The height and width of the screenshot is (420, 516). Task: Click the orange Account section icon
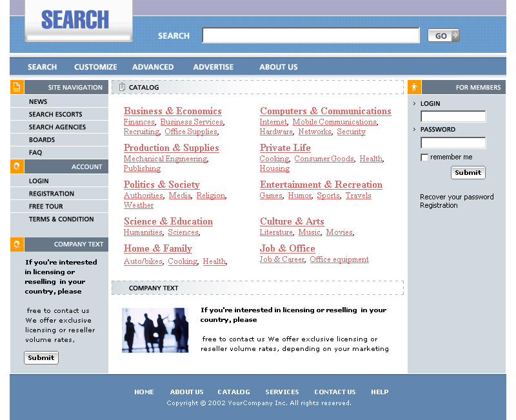(17, 166)
